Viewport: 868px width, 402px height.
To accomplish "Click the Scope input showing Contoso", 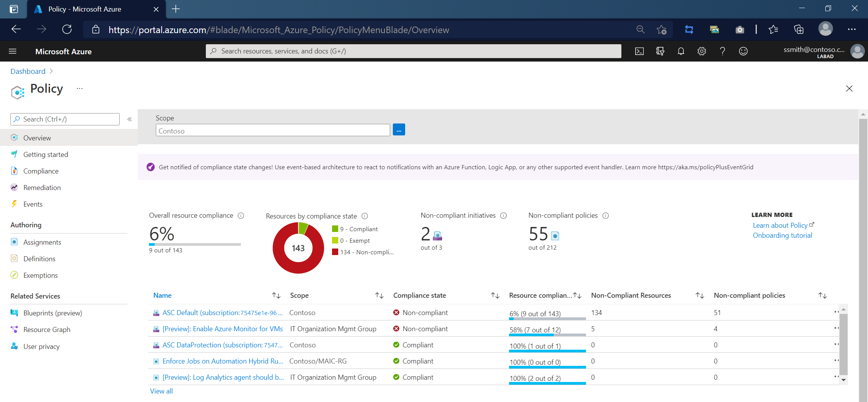I will click(272, 130).
